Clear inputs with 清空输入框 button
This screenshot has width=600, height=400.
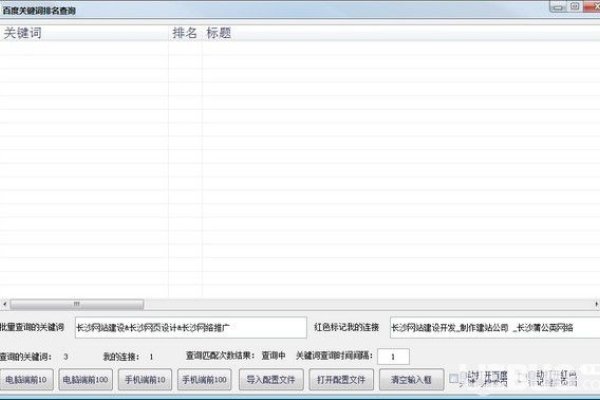click(x=412, y=380)
